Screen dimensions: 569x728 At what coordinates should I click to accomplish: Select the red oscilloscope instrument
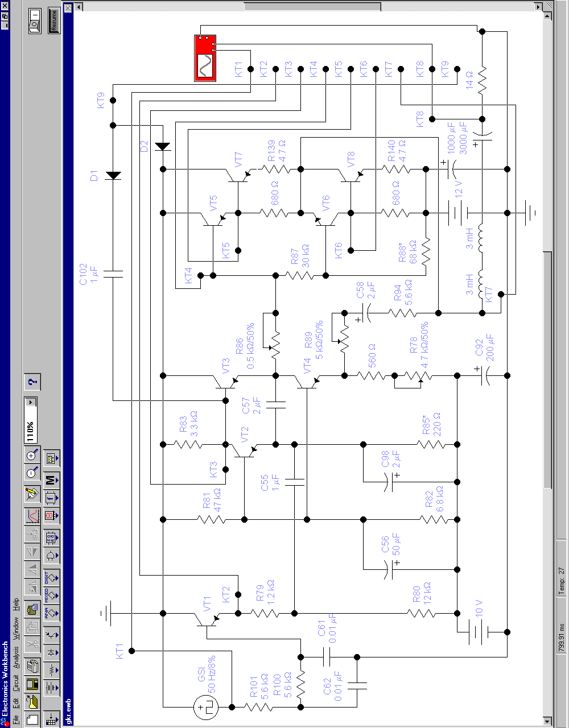pyautogui.click(x=205, y=58)
